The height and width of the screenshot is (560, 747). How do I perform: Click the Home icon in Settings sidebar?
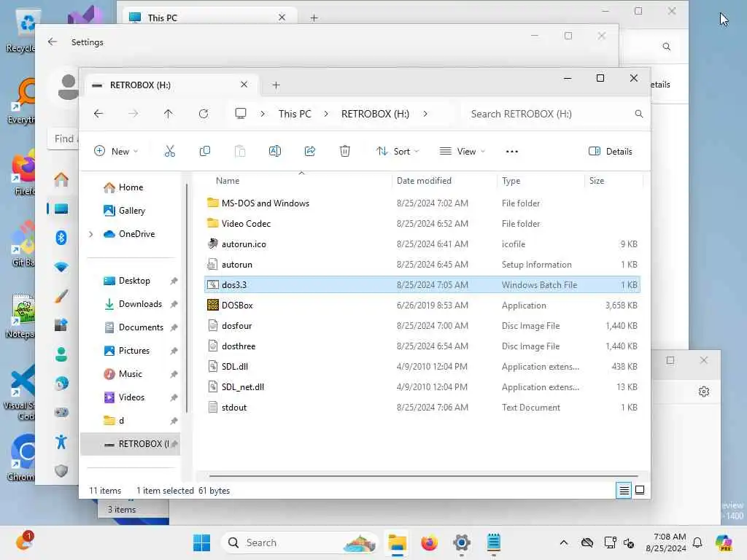click(61, 179)
